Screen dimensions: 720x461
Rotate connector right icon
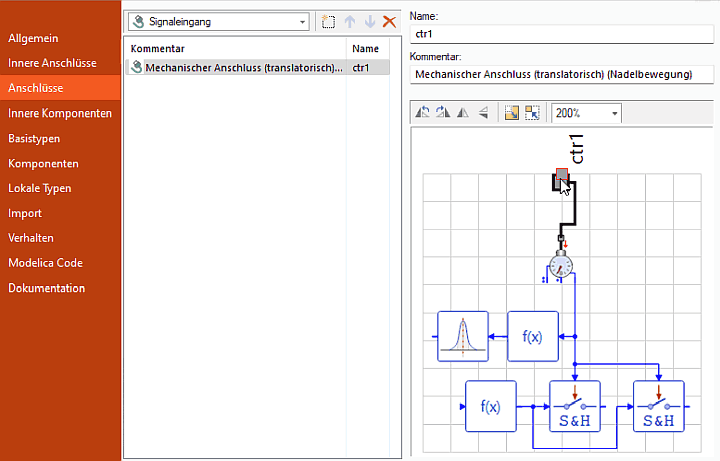point(442,113)
